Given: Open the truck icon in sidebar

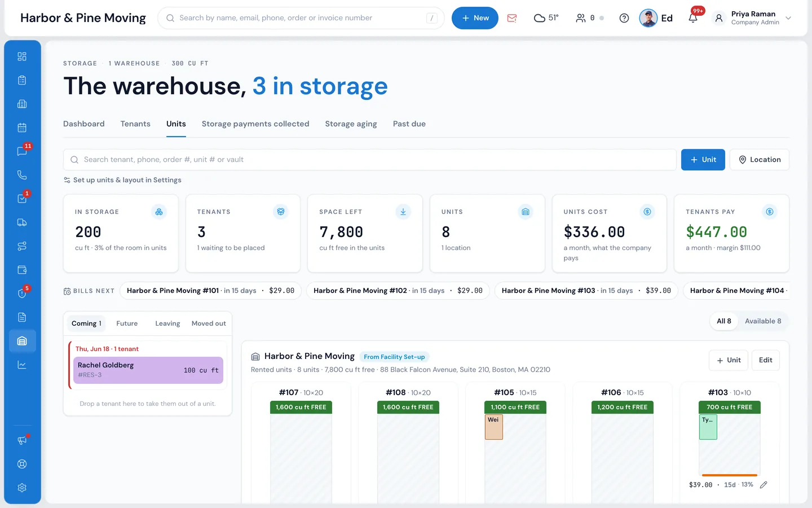Looking at the screenshot, I should (x=22, y=222).
